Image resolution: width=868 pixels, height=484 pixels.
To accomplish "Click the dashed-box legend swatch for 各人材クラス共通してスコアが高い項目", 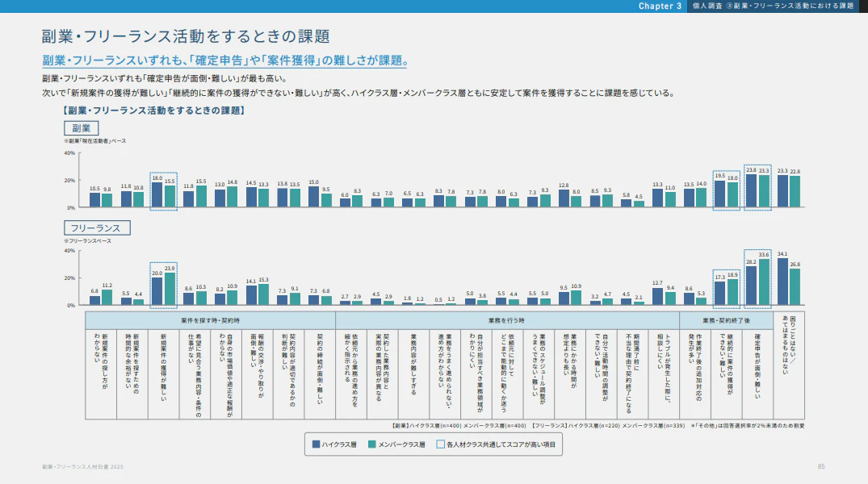I will (441, 444).
